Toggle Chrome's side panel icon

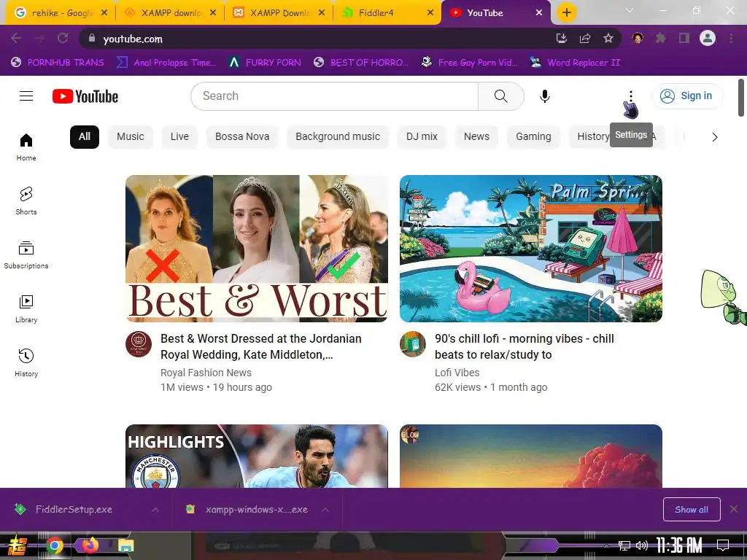tap(684, 38)
